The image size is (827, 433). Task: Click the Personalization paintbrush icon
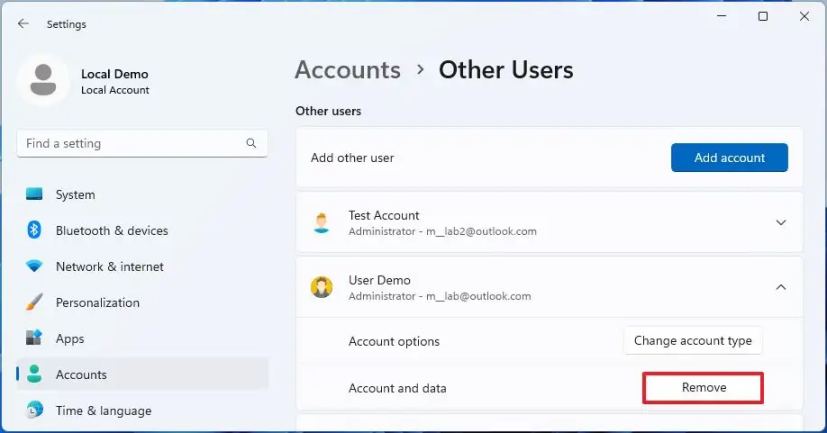[34, 302]
